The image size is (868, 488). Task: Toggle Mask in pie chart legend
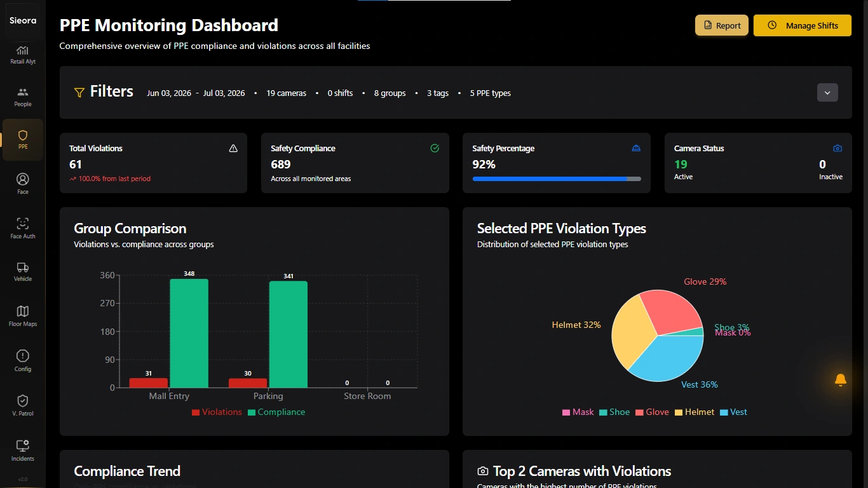pos(578,412)
